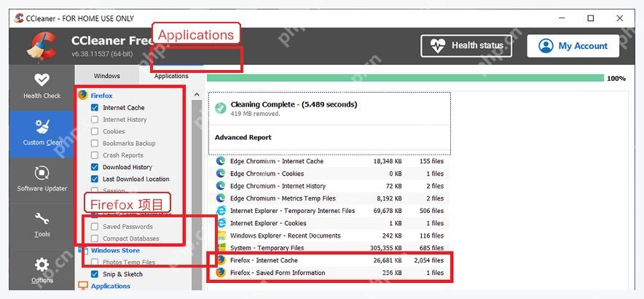Collapse the Windows Store category
Screen dimensions: 644x299
point(115,250)
